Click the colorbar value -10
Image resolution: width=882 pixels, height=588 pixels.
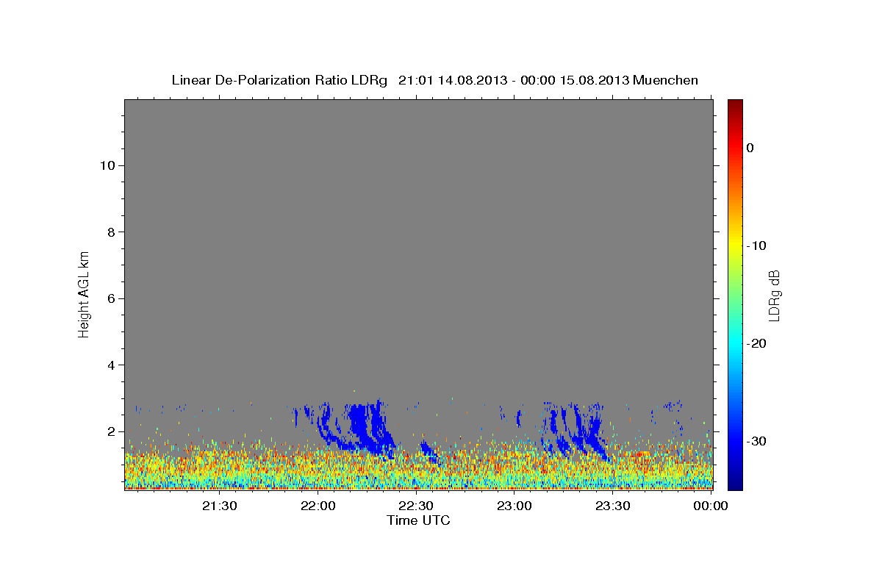757,245
